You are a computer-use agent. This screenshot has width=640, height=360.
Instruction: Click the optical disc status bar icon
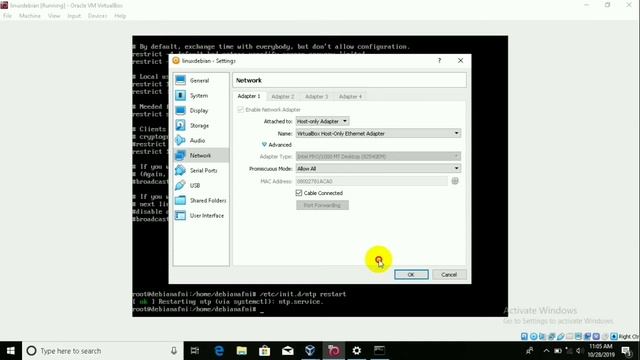tap(533, 336)
